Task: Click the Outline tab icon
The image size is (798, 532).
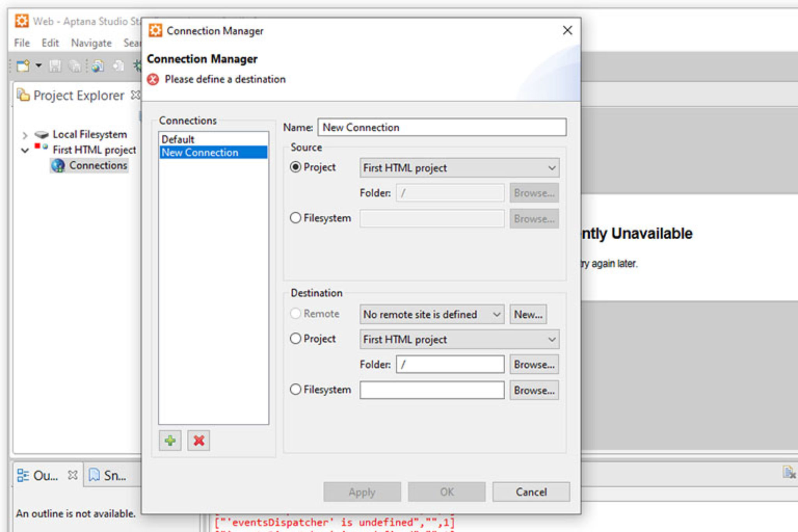Action: point(23,475)
